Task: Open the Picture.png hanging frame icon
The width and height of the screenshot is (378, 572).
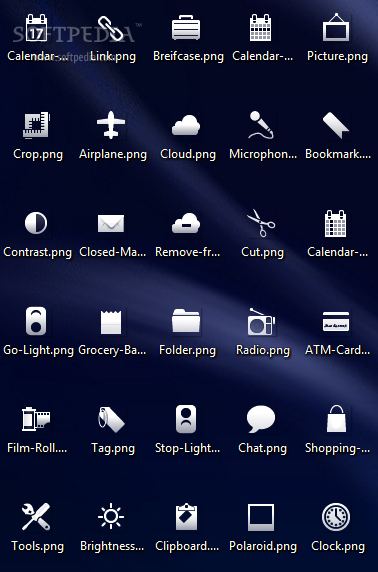Action: pos(336,27)
